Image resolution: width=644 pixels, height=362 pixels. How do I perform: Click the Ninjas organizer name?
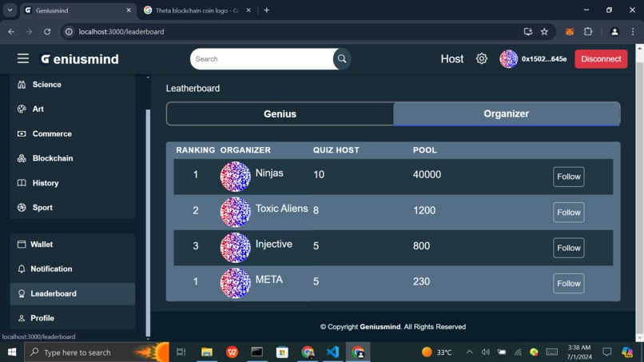(269, 173)
